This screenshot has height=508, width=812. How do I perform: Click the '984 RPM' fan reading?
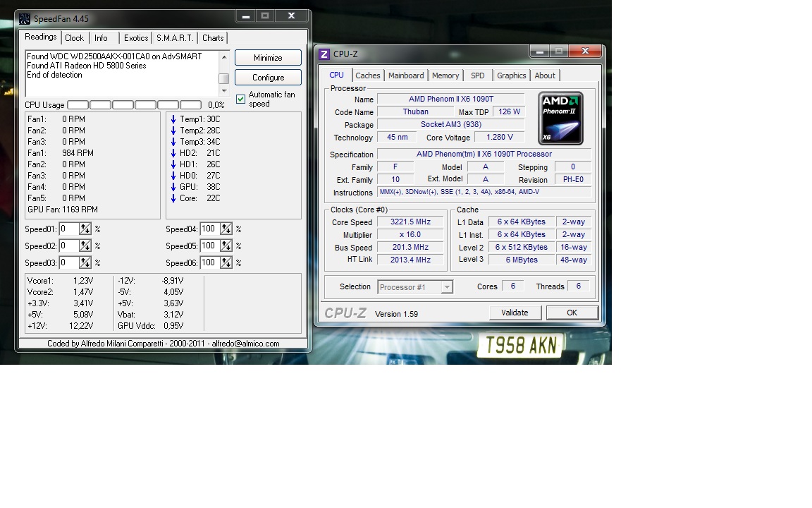click(x=78, y=153)
